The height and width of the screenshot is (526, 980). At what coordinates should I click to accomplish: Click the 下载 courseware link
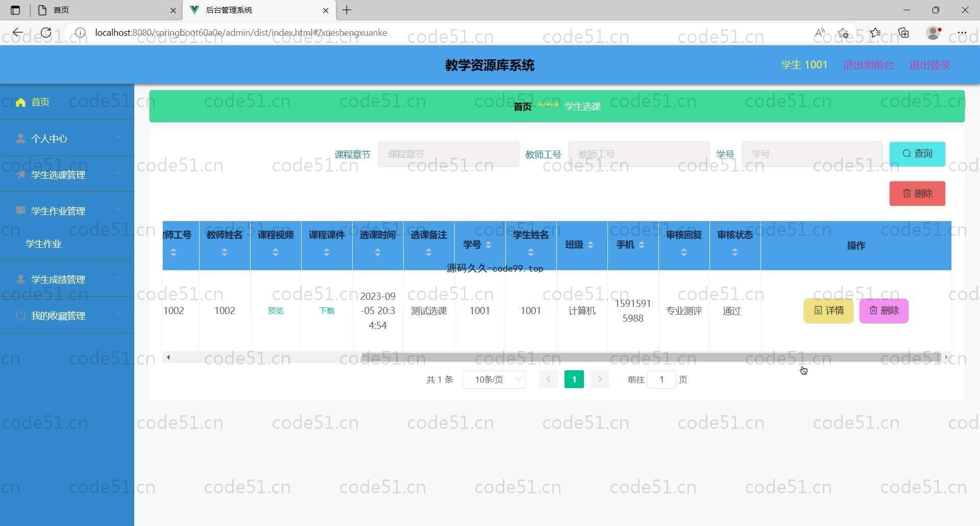click(327, 310)
